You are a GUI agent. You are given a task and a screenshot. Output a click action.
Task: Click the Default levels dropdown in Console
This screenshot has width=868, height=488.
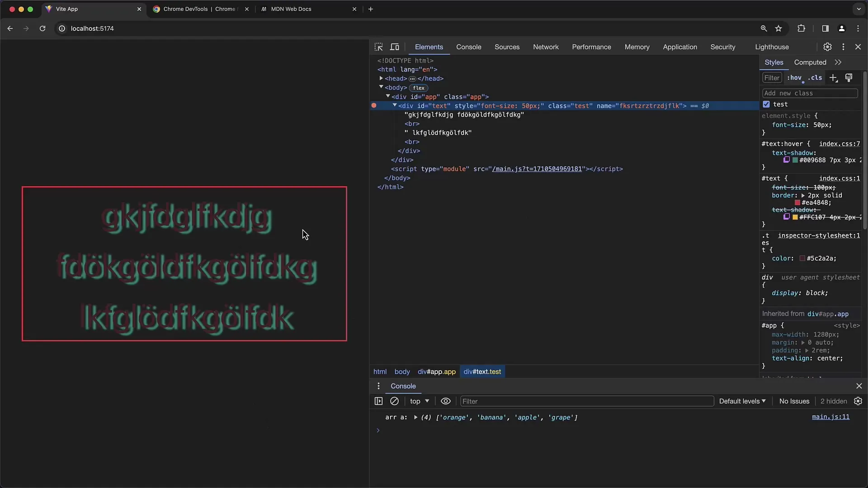coord(741,400)
